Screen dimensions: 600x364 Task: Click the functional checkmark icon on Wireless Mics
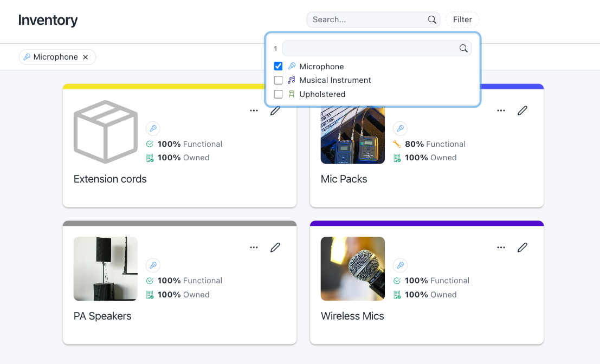coord(397,281)
